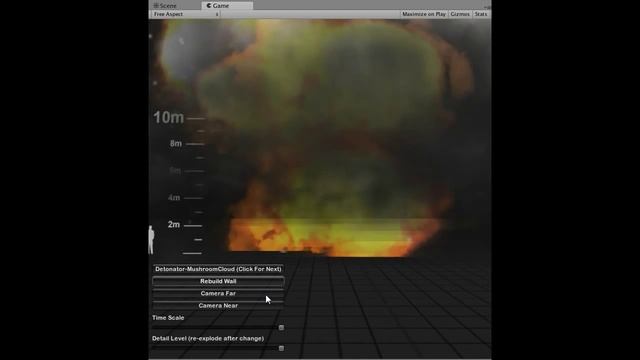
Task: Click the 2m height marker label
Action: click(173, 224)
